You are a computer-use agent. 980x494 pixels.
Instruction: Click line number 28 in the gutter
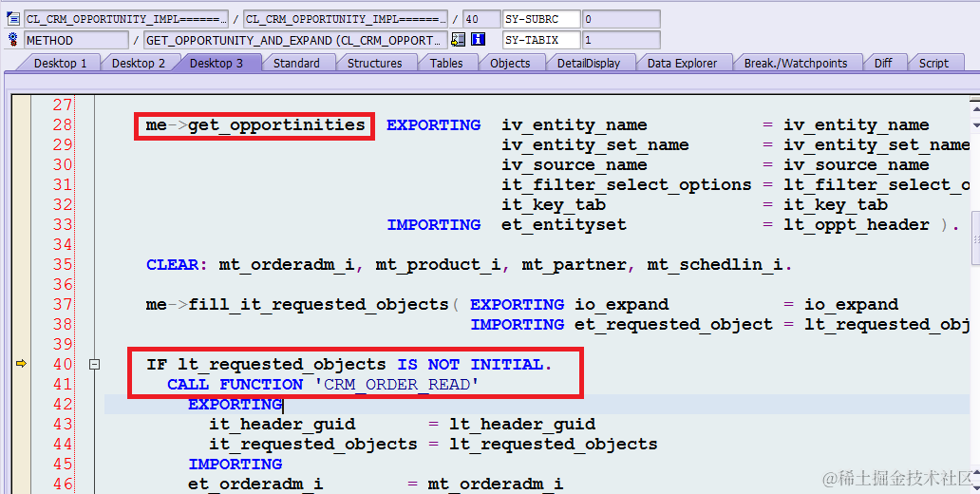tap(62, 125)
